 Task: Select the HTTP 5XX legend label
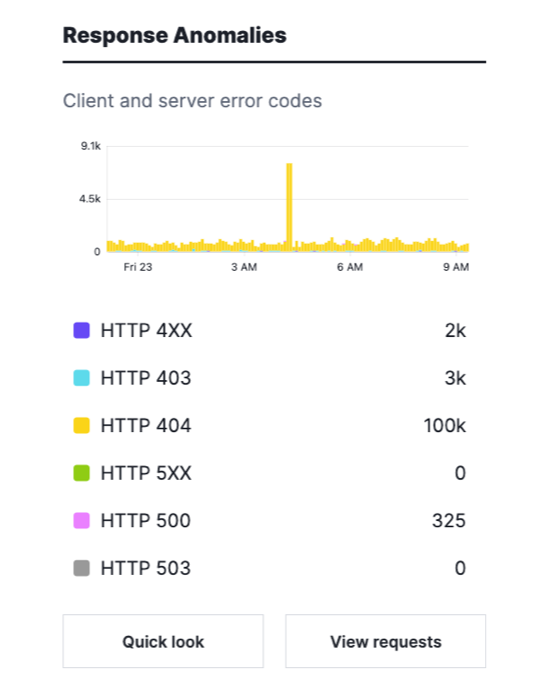pos(146,473)
